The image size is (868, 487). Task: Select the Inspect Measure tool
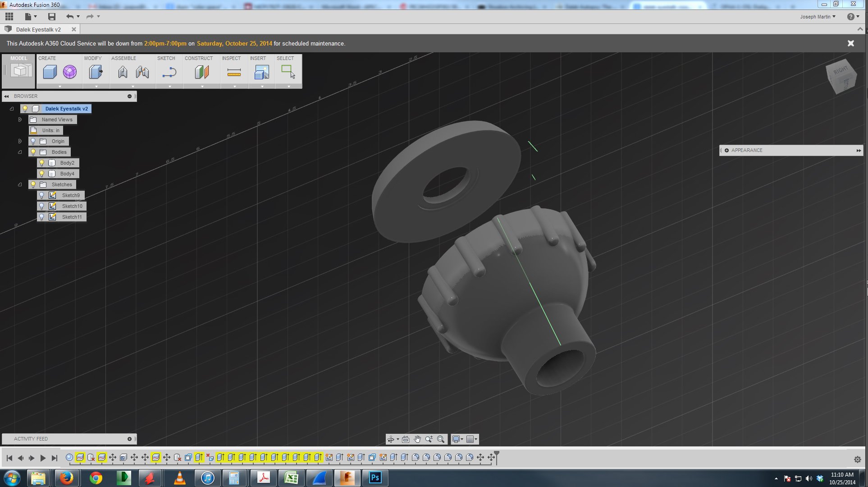[234, 72]
